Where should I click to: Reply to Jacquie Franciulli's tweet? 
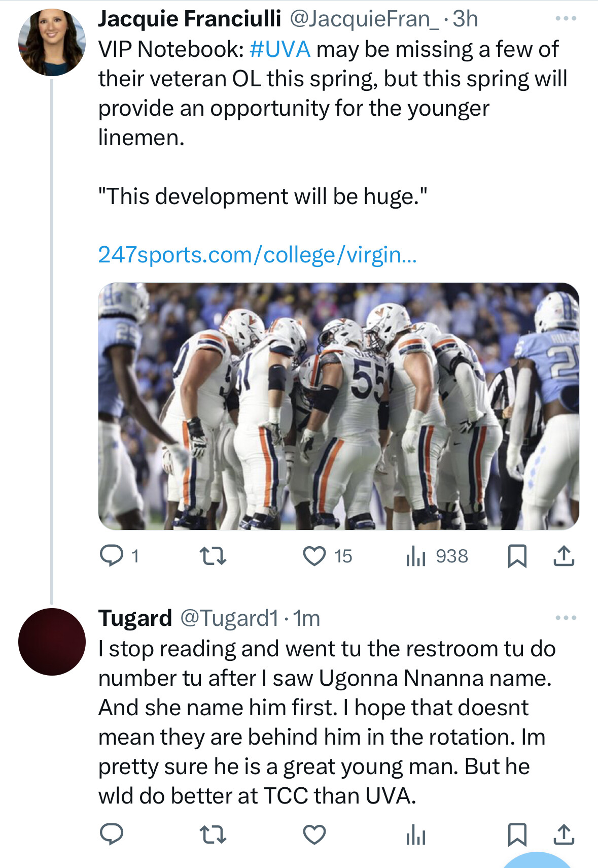coord(112,556)
